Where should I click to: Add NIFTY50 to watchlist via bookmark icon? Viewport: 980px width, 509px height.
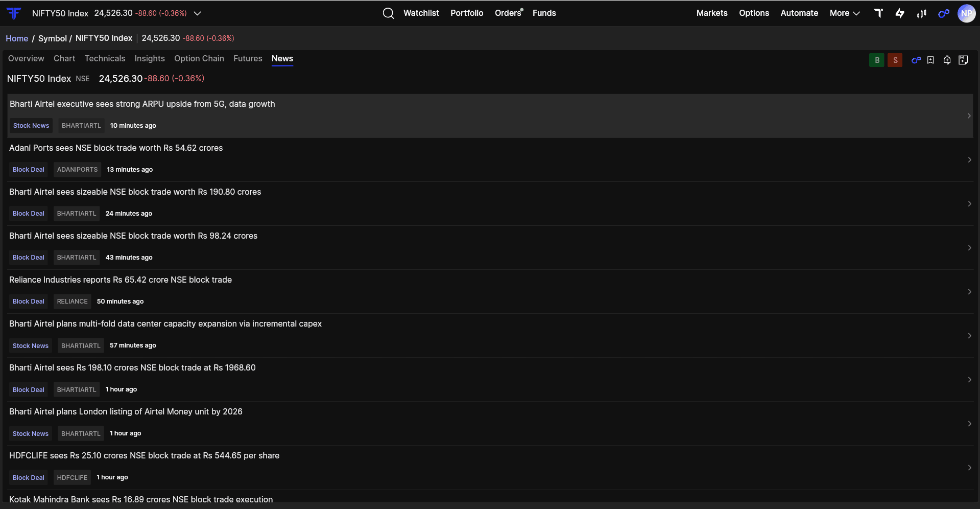[930, 60]
